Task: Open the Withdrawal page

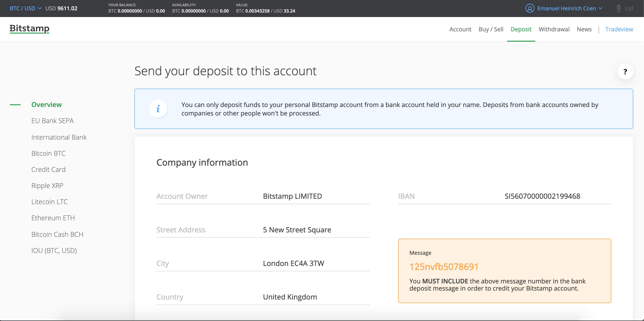Action: pos(554,29)
